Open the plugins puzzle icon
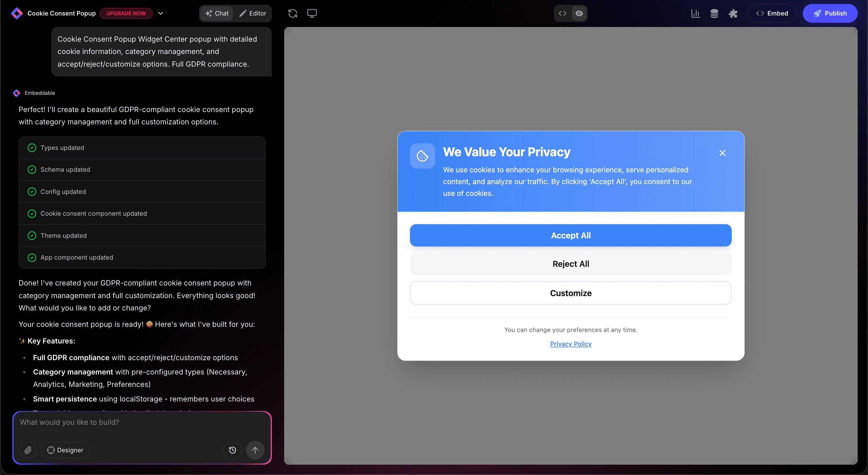The image size is (868, 475). [734, 13]
